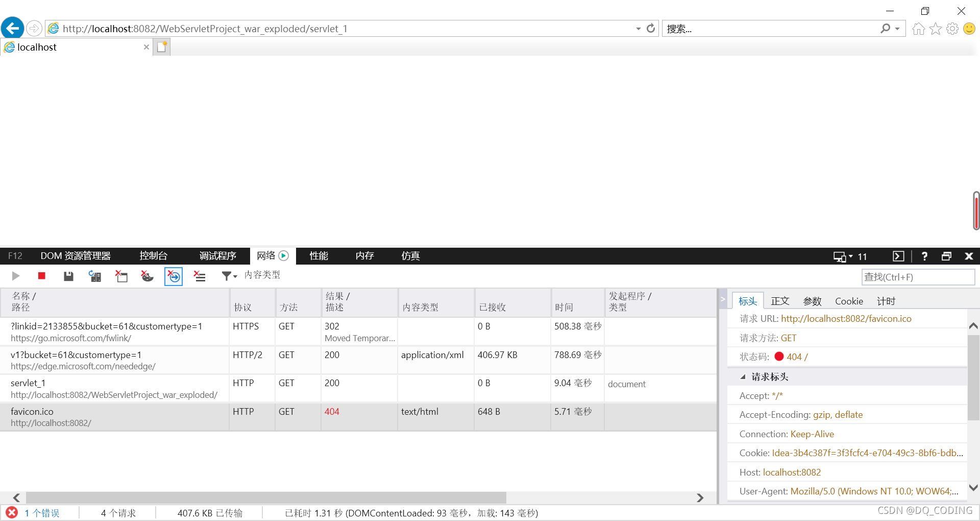Viewport: 980px width, 521px height.
Task: Open the 计时 details tab
Action: (x=886, y=301)
